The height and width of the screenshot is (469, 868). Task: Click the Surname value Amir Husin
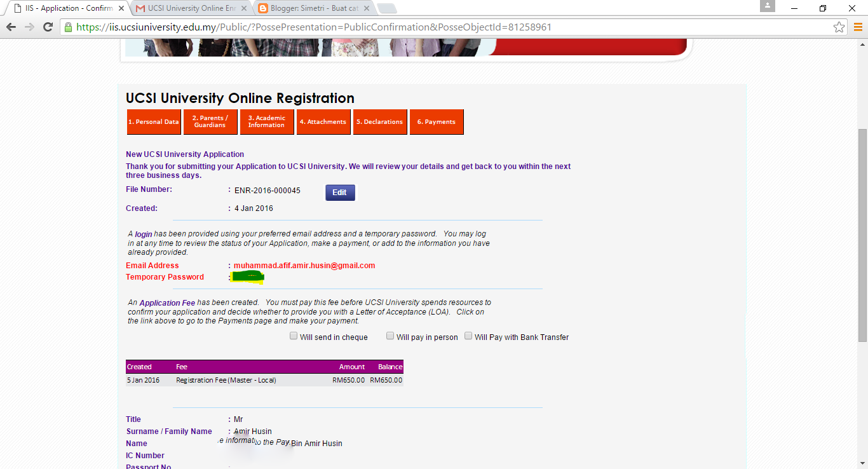point(253,432)
